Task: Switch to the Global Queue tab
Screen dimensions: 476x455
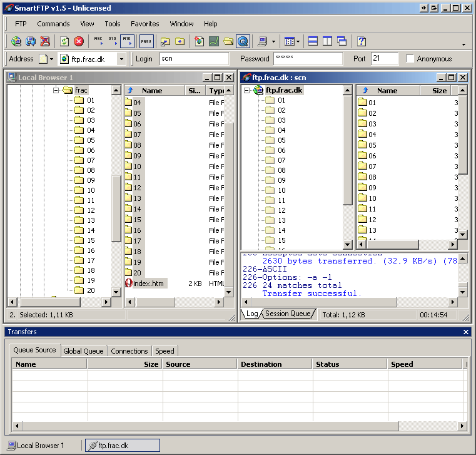Action: [x=83, y=351]
